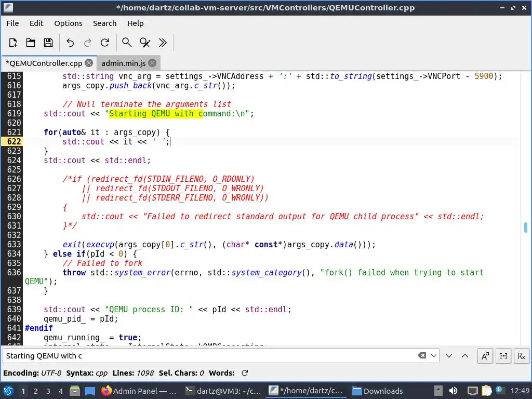Show more toolbar items with the chevron overflow
Image resolution: width=532 pixels, height=399 pixels.
pos(163,43)
